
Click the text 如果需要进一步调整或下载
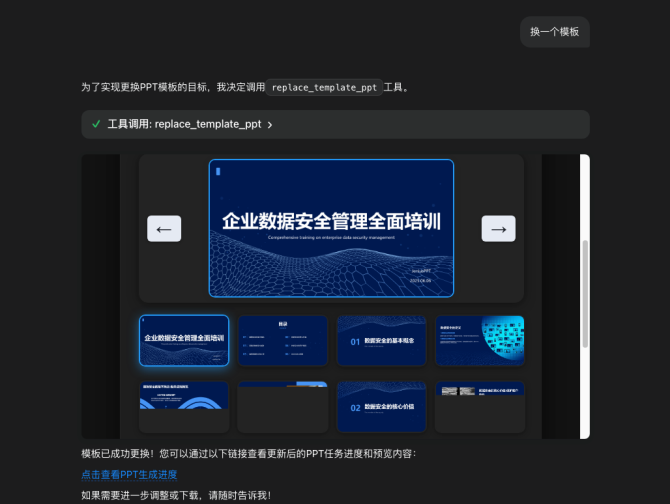[140, 495]
